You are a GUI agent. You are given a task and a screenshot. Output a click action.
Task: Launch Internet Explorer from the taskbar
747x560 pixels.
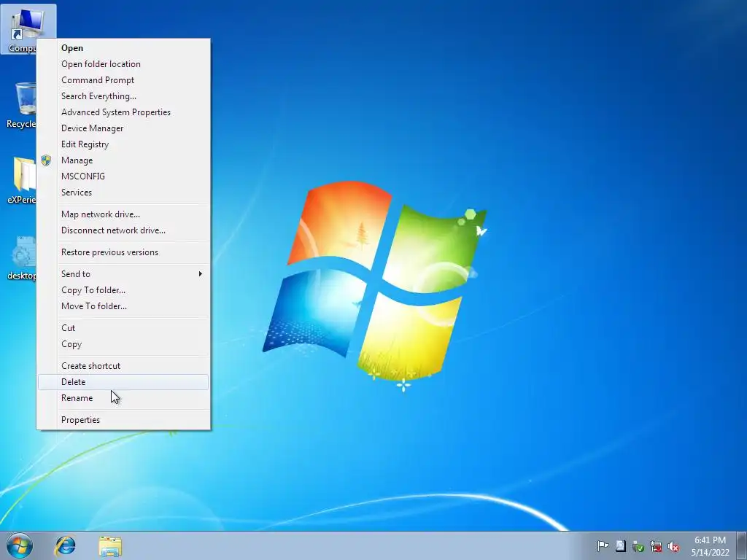click(x=65, y=545)
